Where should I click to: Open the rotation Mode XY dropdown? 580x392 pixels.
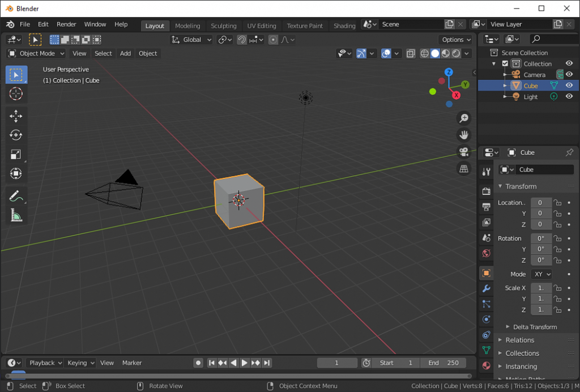point(541,274)
